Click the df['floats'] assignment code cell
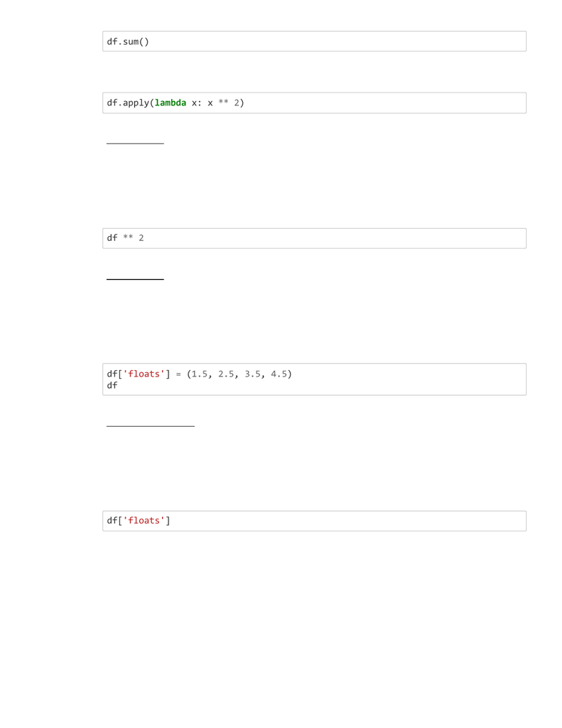The height and width of the screenshot is (728, 562). [x=314, y=379]
